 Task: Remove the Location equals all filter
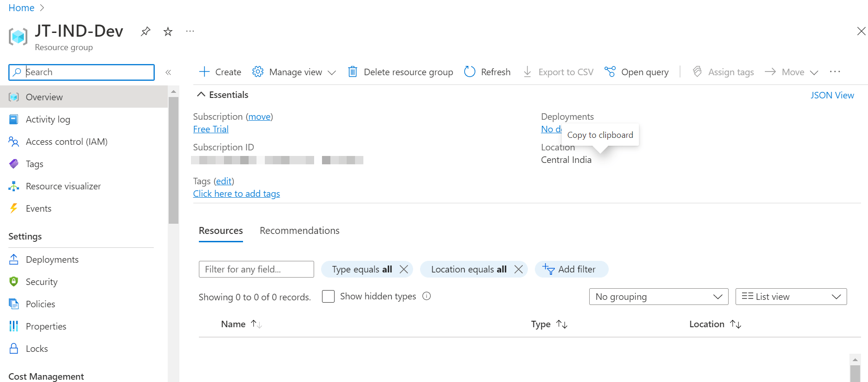point(519,269)
